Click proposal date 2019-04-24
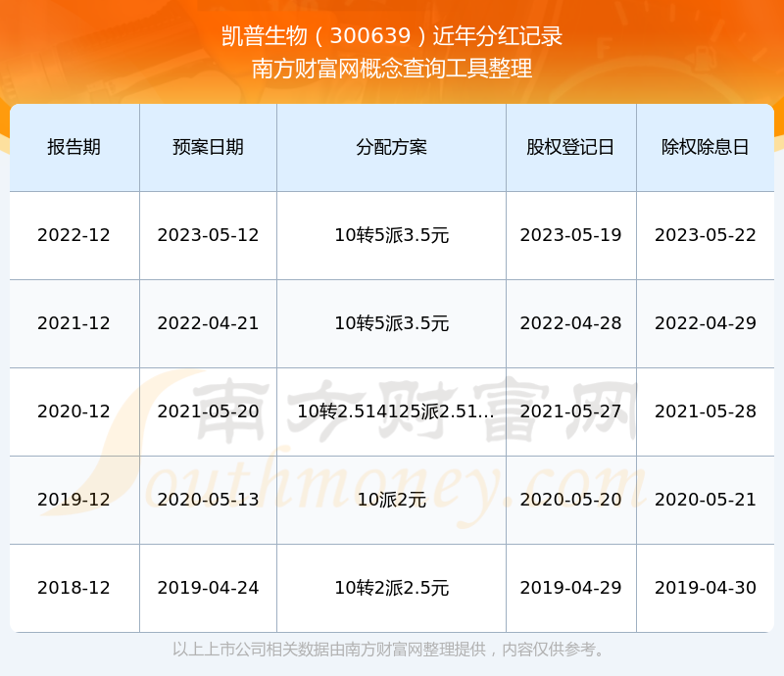This screenshot has height=676, width=784. 208,588
